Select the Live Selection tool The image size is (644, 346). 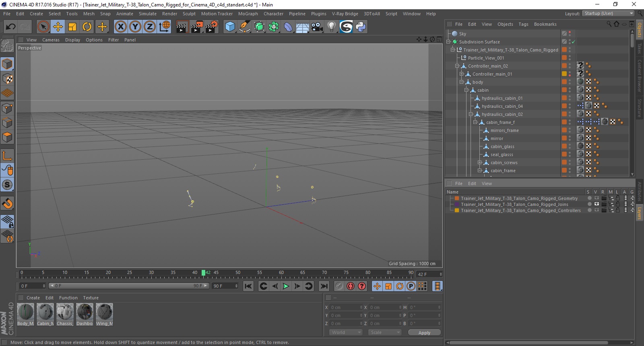(43, 27)
